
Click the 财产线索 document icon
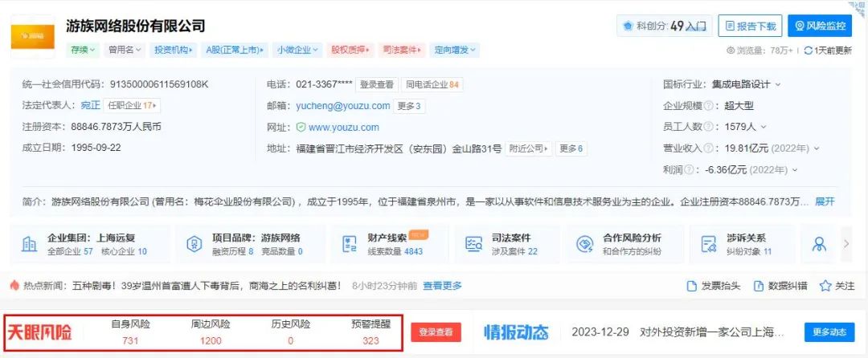pyautogui.click(x=349, y=244)
